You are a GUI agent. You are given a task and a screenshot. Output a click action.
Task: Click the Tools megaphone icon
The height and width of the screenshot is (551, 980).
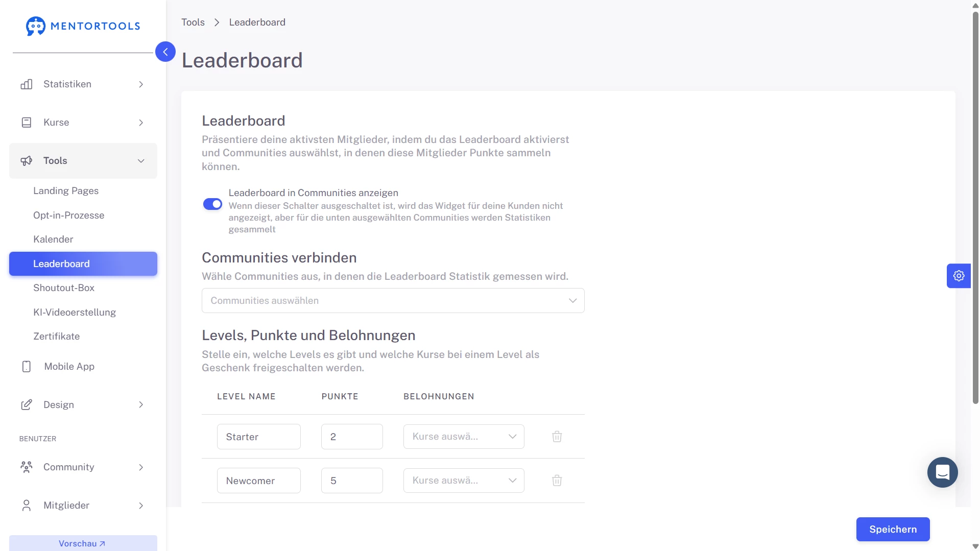pyautogui.click(x=26, y=160)
